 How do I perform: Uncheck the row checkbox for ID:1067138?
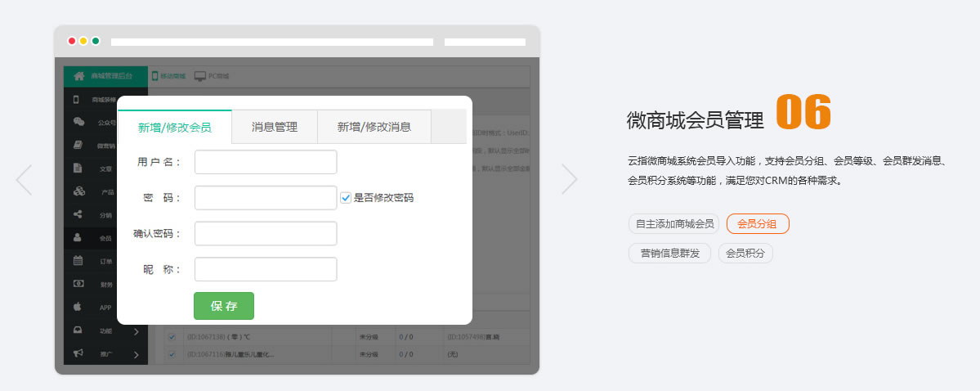(172, 336)
